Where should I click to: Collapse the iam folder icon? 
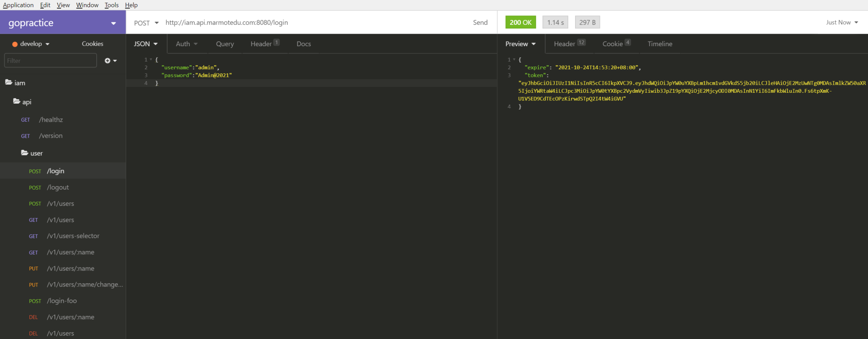coord(9,82)
